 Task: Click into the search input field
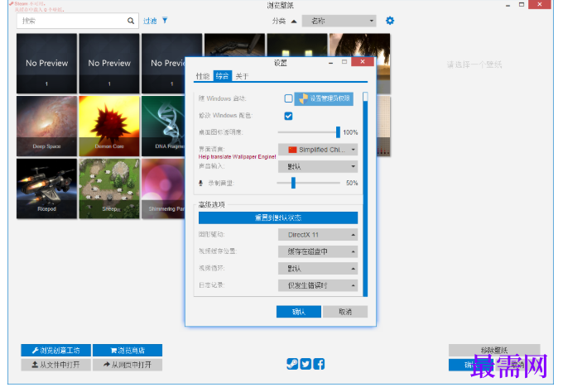click(x=72, y=21)
